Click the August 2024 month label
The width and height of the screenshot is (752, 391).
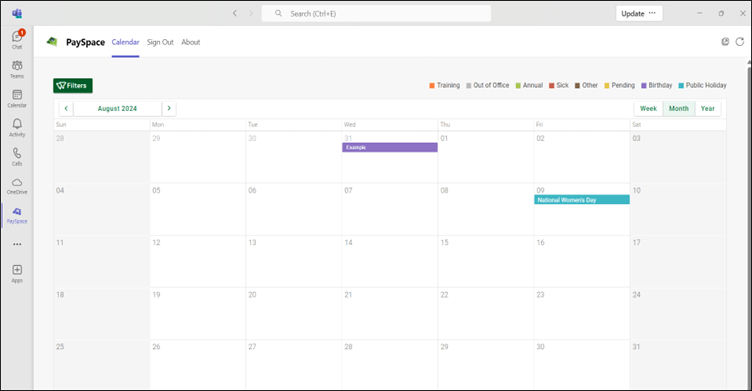tap(118, 108)
